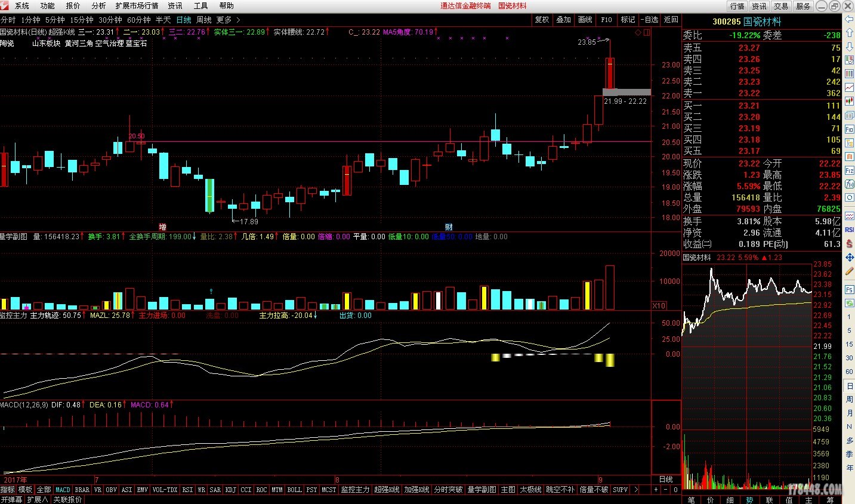855x504 pixels.
Task: Click the small square icon at chart top-right
Action: (647, 32)
